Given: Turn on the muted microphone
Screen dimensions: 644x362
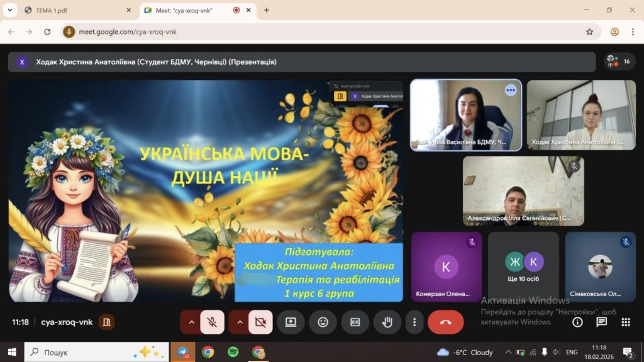Looking at the screenshot, I should (212, 322).
